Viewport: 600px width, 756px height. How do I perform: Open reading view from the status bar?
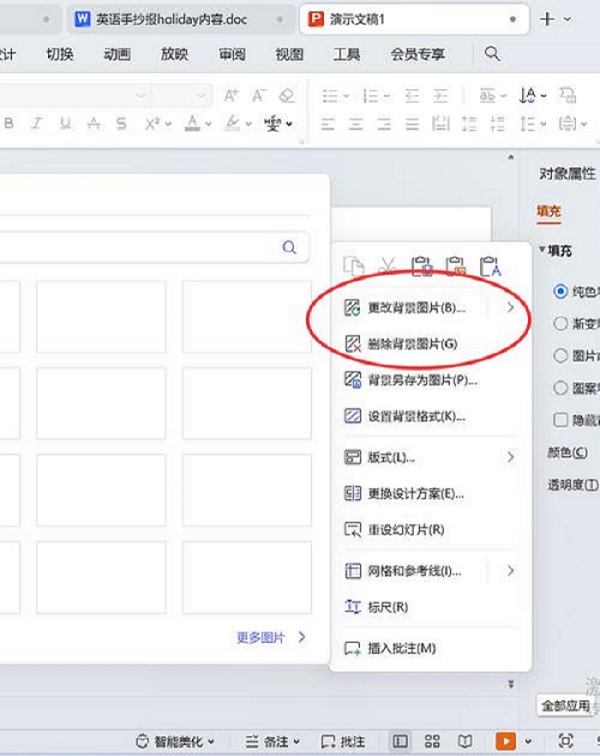pyautogui.click(x=464, y=741)
